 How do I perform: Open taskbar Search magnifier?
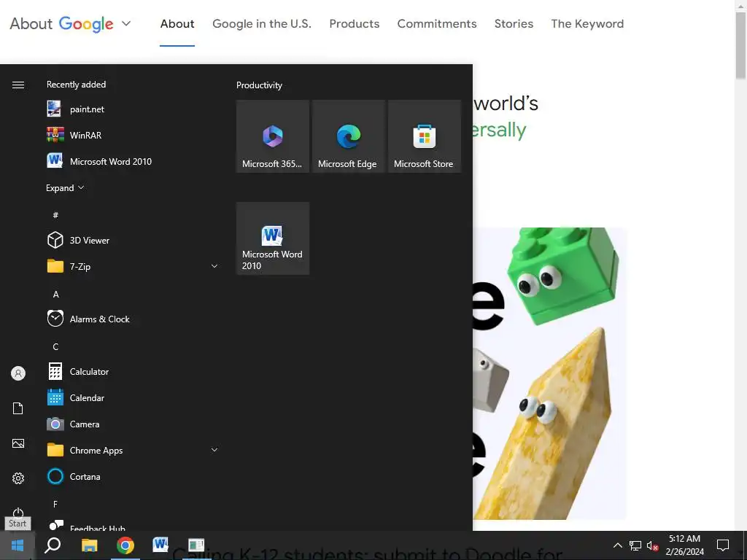53,545
